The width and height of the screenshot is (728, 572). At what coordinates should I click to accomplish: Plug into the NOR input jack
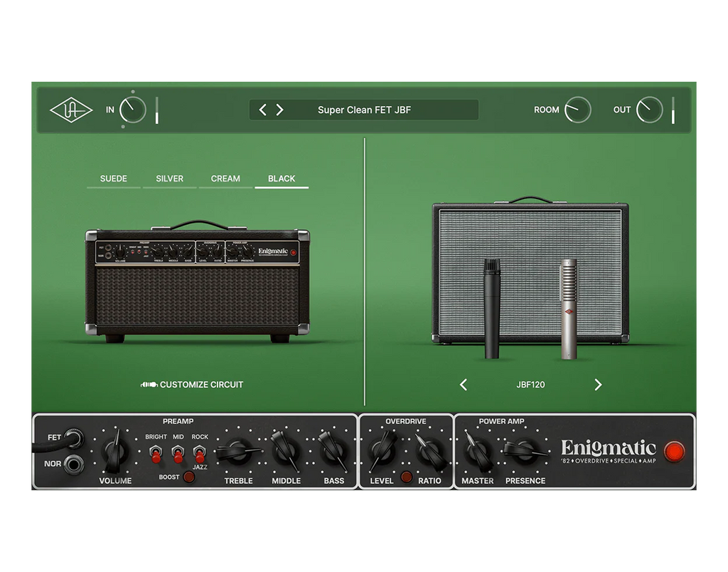pyautogui.click(x=73, y=464)
